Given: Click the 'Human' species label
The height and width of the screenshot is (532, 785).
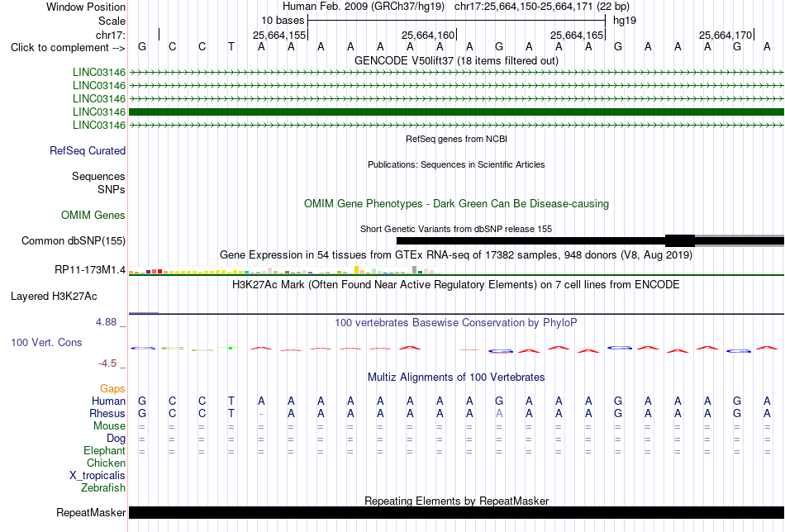Looking at the screenshot, I should click(x=108, y=401).
